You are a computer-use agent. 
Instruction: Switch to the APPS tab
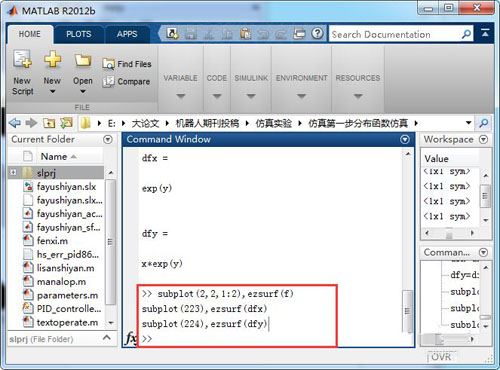pyautogui.click(x=127, y=34)
